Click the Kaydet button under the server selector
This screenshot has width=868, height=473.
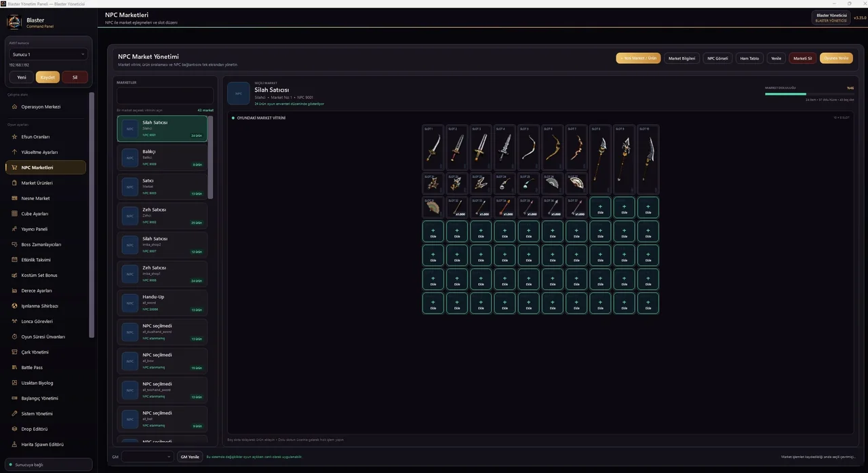click(47, 77)
